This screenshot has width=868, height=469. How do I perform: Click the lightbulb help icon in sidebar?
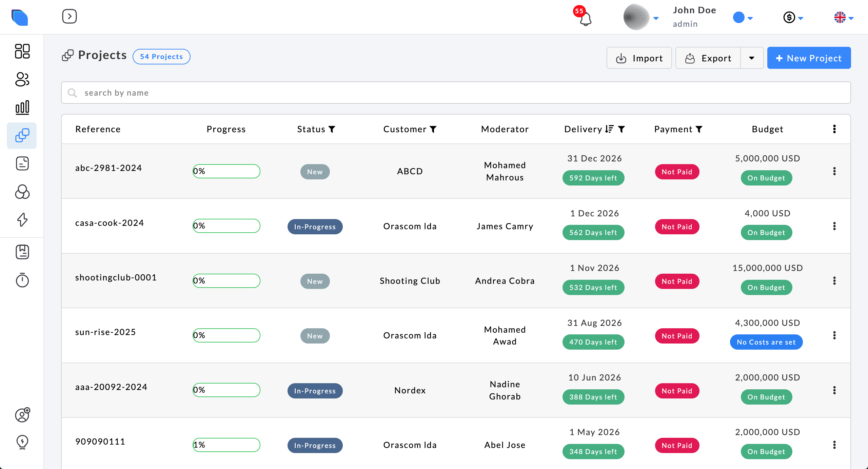22,442
